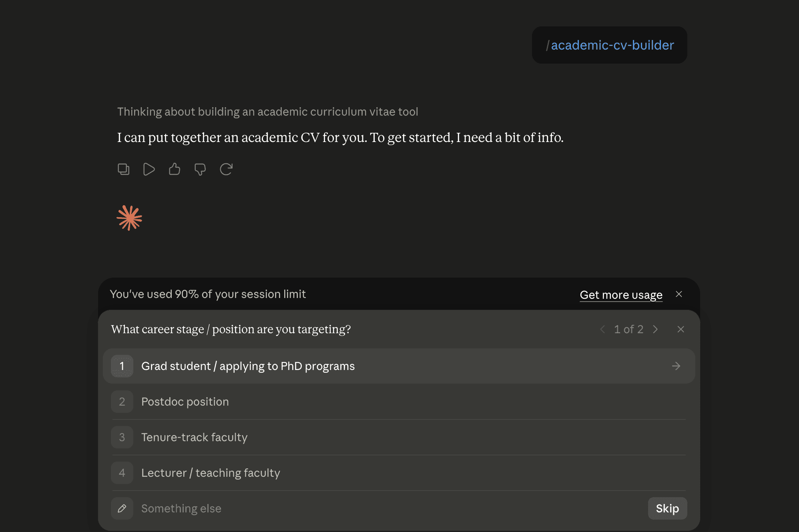Screen dimensions: 799x532
Task: Open the Get more usage link
Action: [621, 295]
